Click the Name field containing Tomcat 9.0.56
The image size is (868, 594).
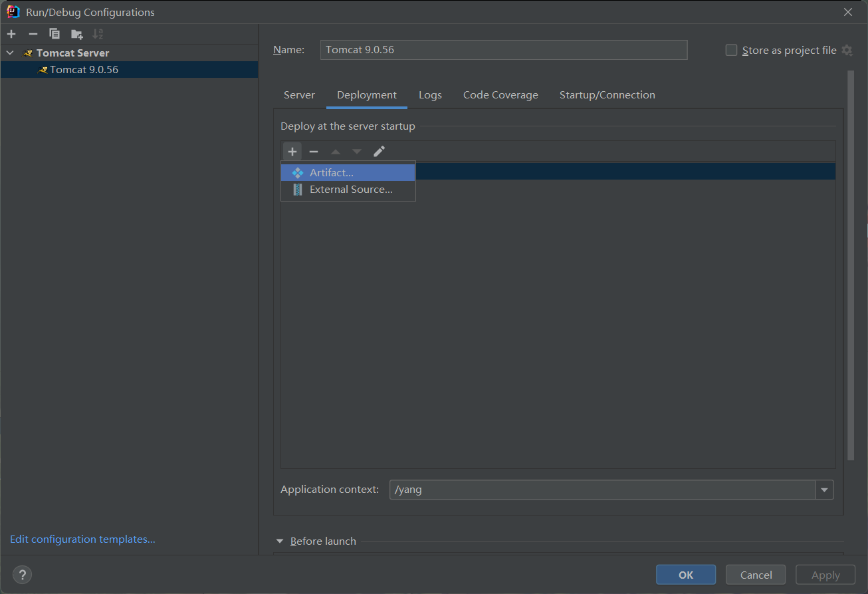click(503, 50)
